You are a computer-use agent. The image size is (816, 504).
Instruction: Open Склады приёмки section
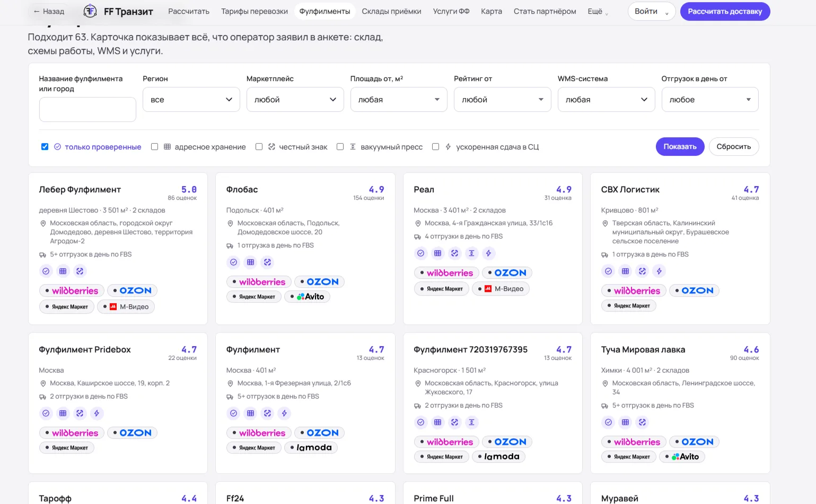[391, 11]
